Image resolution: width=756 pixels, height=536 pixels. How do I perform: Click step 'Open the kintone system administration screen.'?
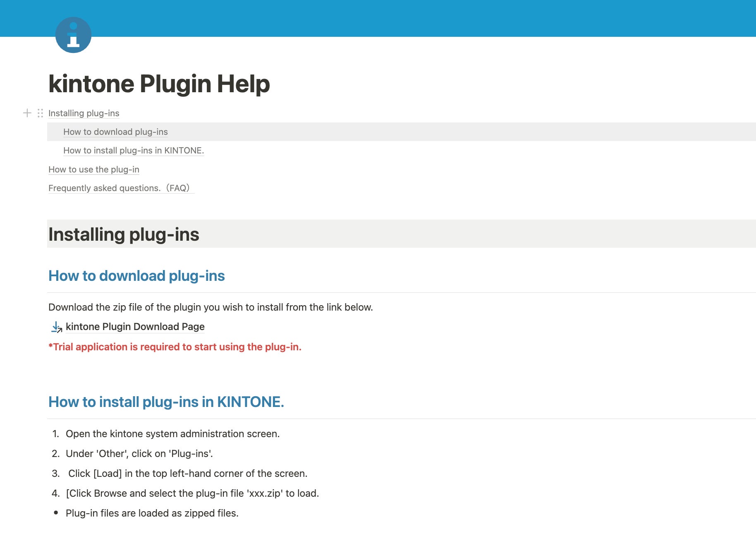click(173, 434)
